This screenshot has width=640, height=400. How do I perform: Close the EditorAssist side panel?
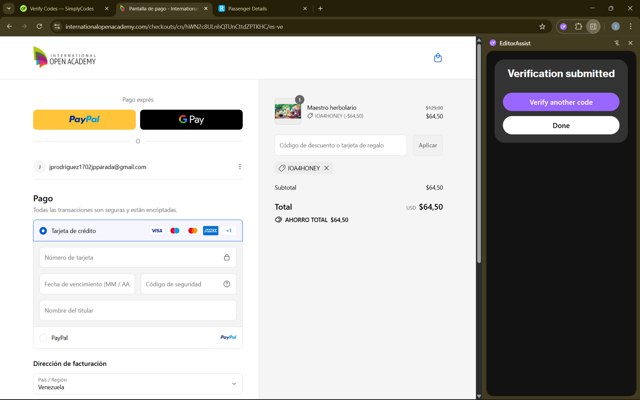(630, 43)
